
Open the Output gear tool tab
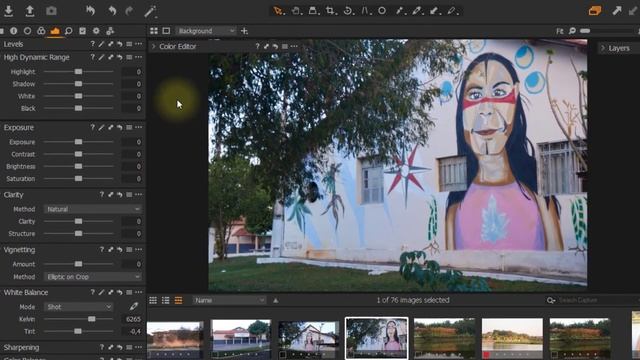coord(96,31)
